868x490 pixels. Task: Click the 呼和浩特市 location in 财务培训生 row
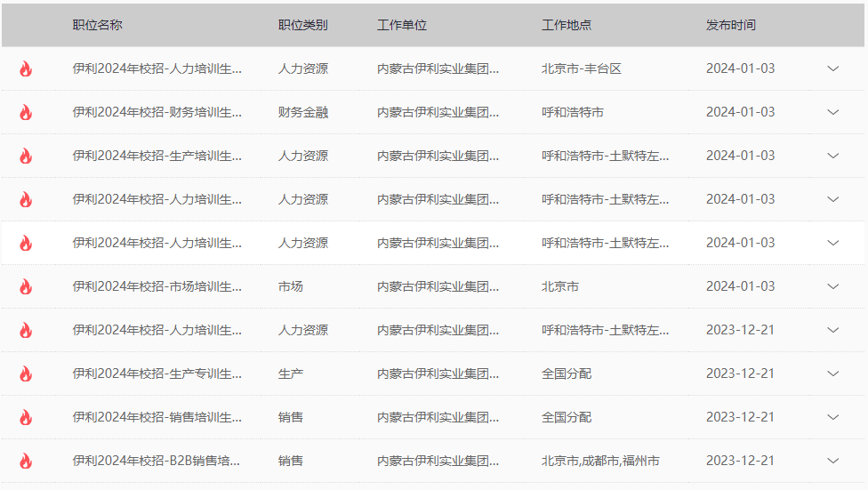tap(573, 112)
